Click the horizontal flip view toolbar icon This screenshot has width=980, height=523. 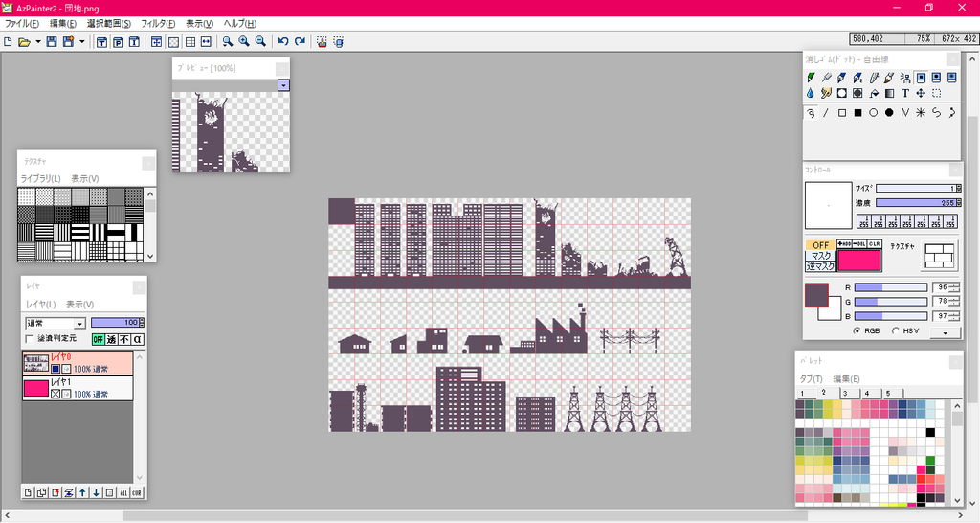click(206, 42)
